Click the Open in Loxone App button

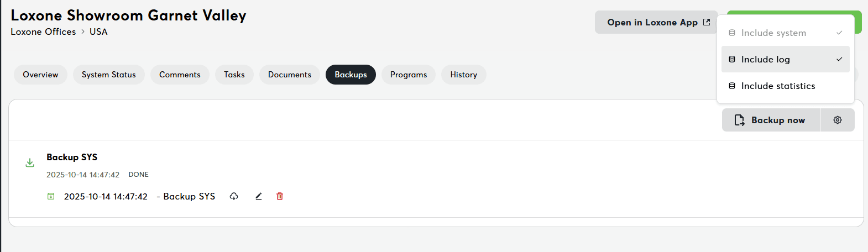(x=656, y=22)
